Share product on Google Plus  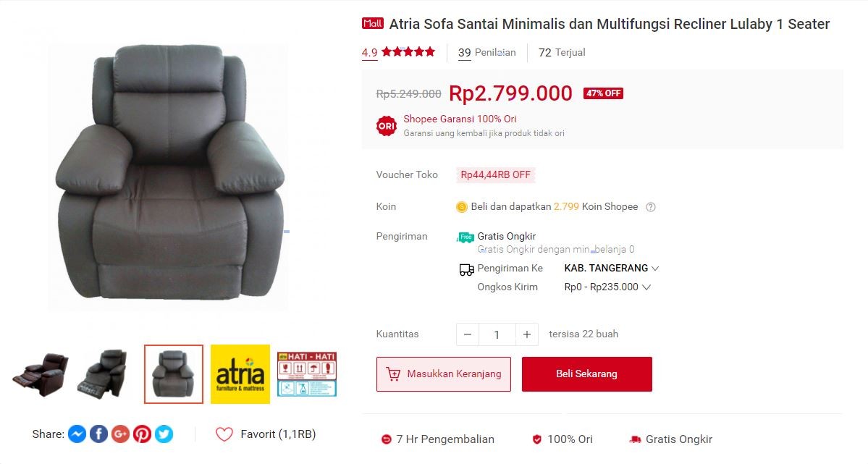(x=120, y=434)
